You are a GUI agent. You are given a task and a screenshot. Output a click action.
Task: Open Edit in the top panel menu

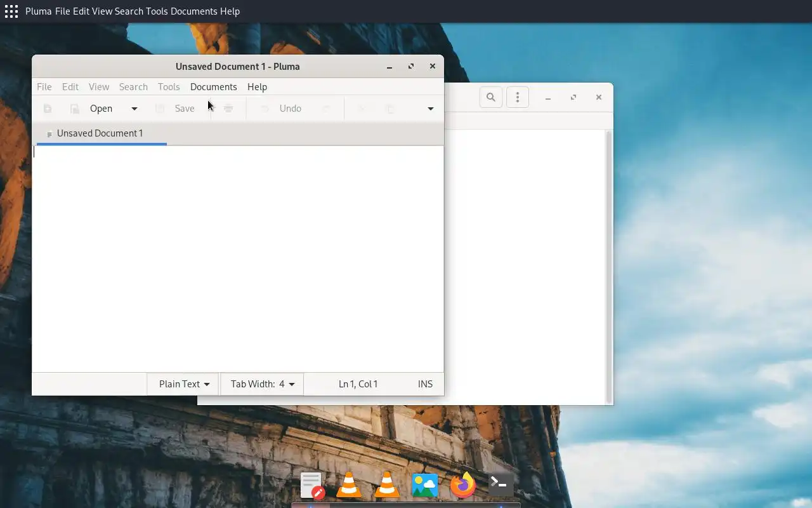[81, 11]
